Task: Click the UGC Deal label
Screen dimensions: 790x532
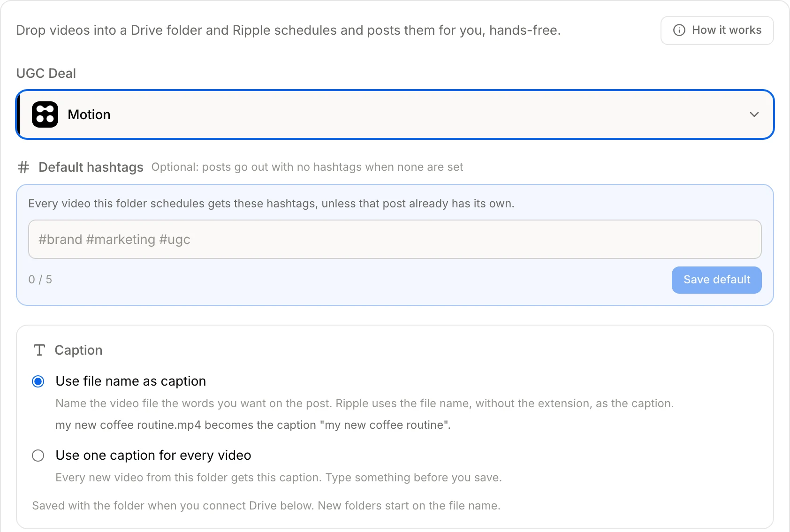Action: click(x=46, y=73)
